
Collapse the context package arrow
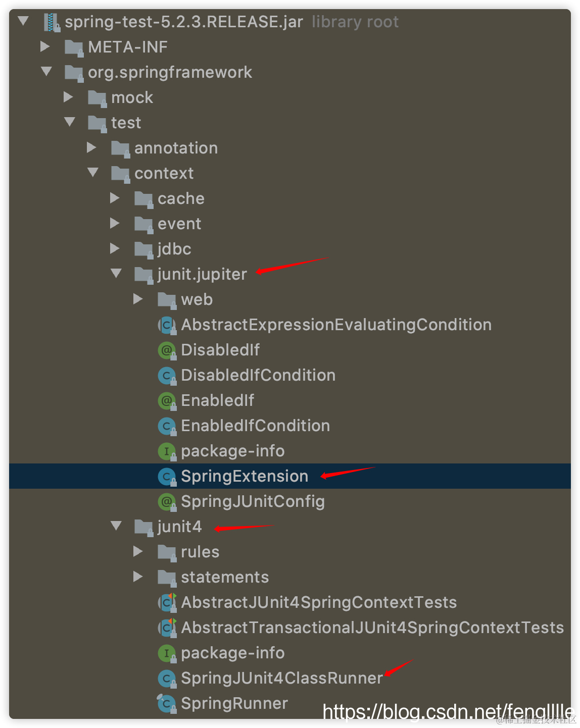point(93,173)
